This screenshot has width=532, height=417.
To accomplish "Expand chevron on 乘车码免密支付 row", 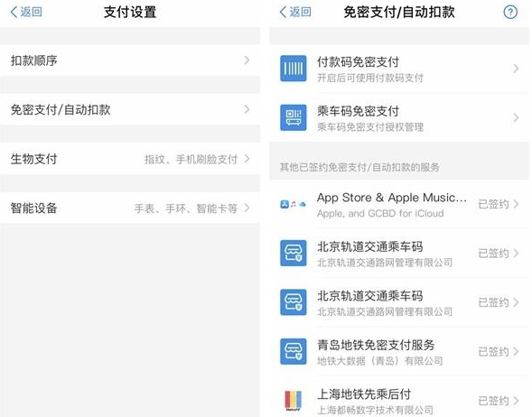I will [516, 117].
